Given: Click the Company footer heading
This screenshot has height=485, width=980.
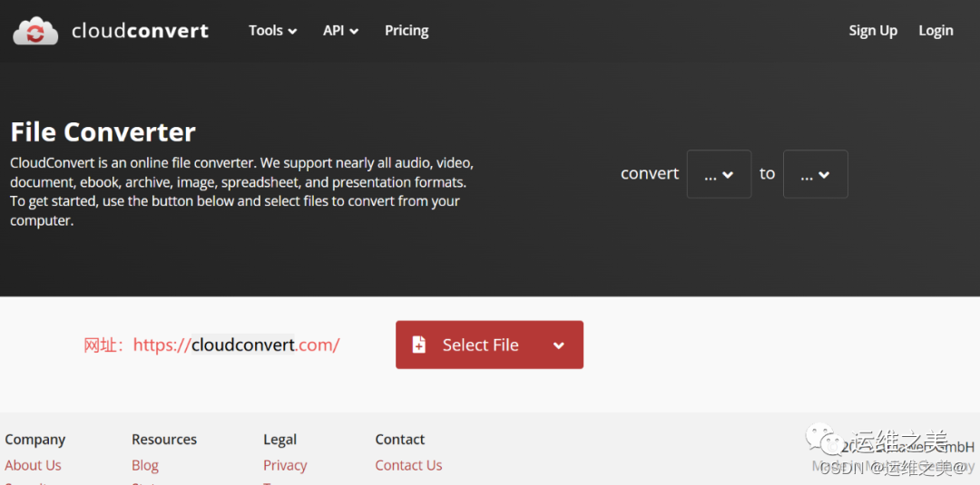Looking at the screenshot, I should pos(35,440).
